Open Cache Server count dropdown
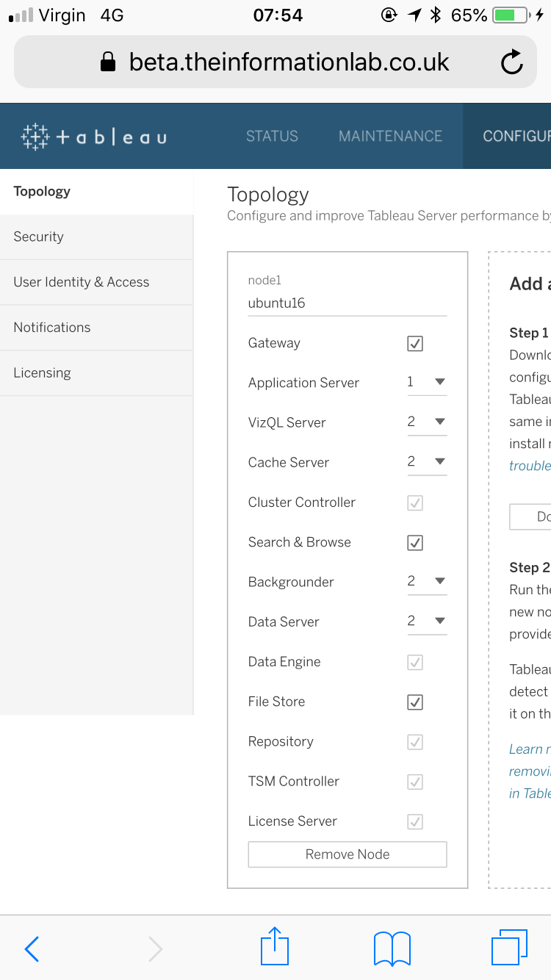This screenshot has height=980, width=551. (x=427, y=461)
